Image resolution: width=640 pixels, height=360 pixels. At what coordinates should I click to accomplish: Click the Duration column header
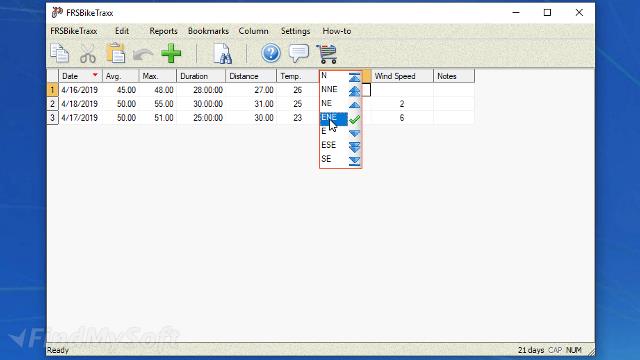201,76
